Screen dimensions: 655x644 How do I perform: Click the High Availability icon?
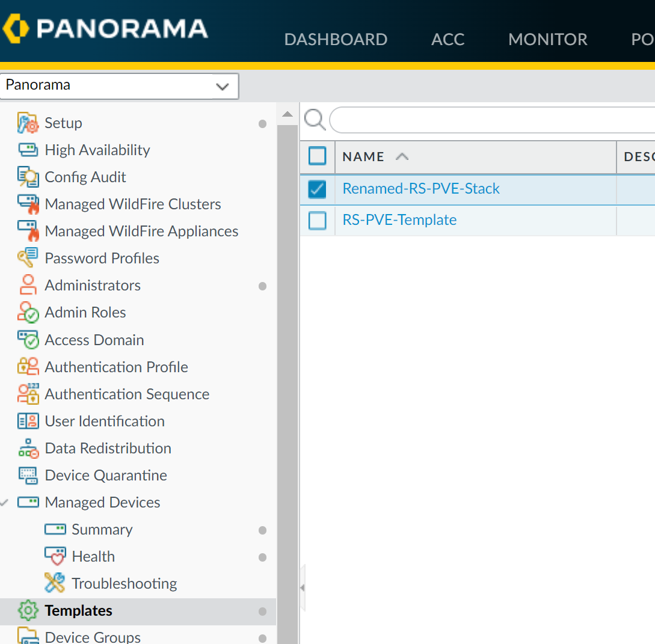pos(28,150)
